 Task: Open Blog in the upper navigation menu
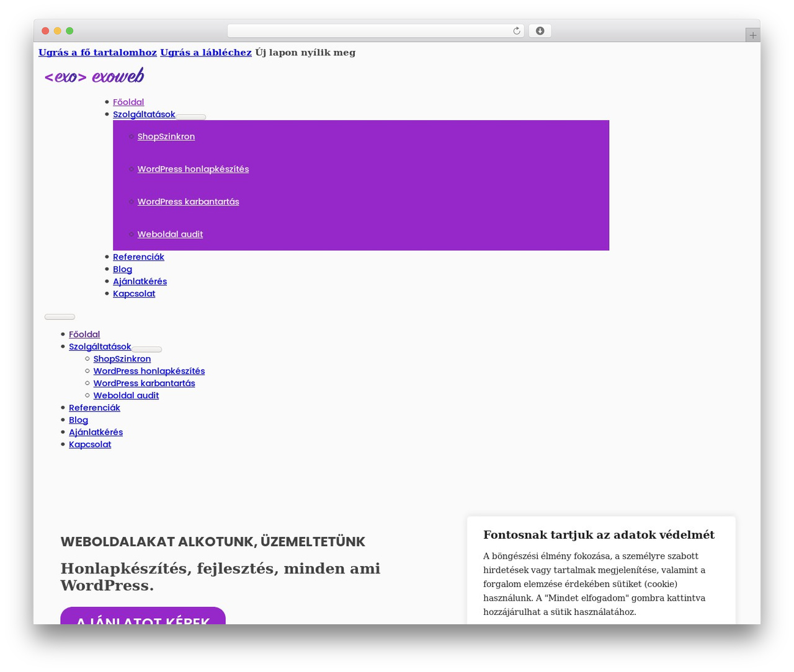click(122, 269)
